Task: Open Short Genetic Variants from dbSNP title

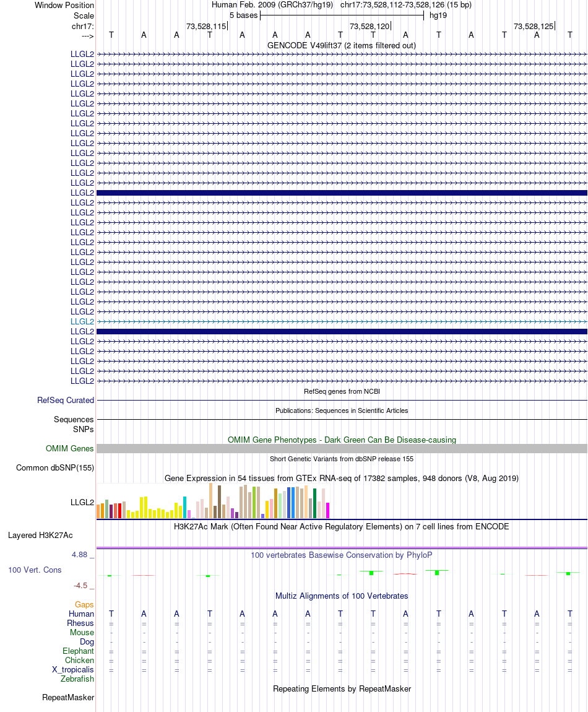Action: (342, 459)
